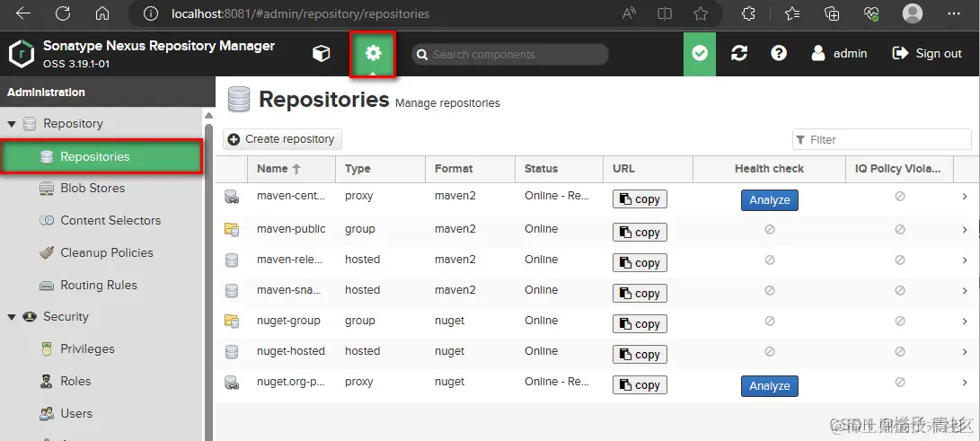Screen dimensions: 980x441
Task: Copy URL of maven-public repository
Action: pos(640,233)
